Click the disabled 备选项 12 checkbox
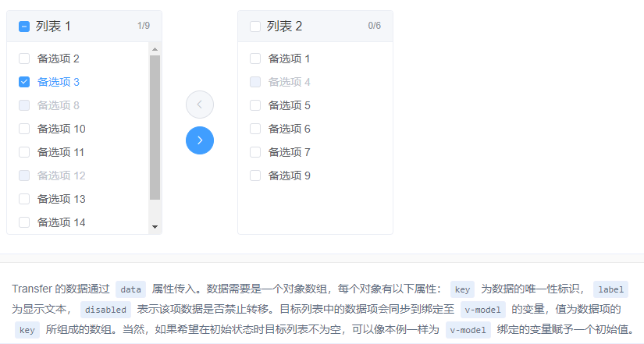644x344 pixels. click(24, 176)
